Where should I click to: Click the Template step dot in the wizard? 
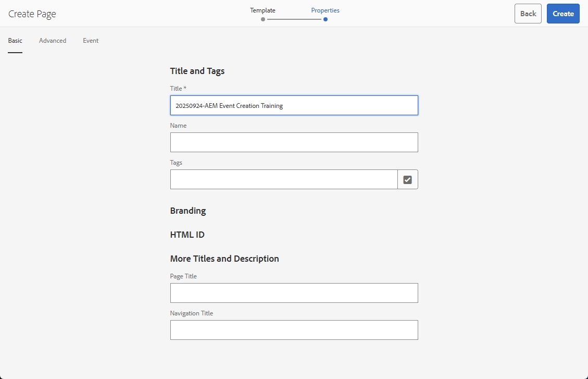click(263, 19)
